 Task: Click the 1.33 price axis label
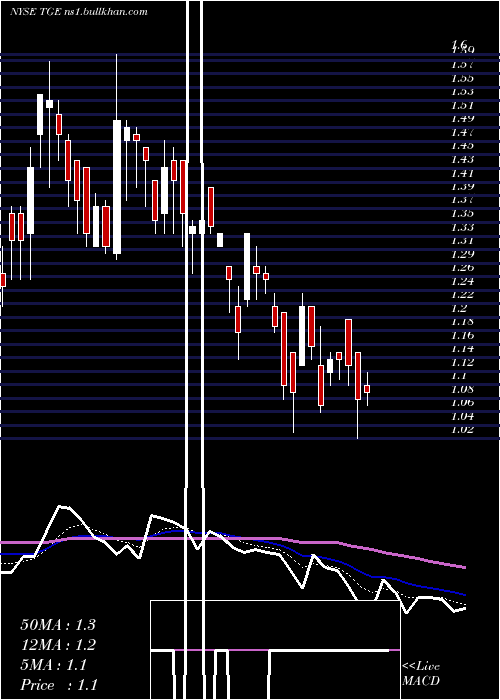tap(462, 227)
